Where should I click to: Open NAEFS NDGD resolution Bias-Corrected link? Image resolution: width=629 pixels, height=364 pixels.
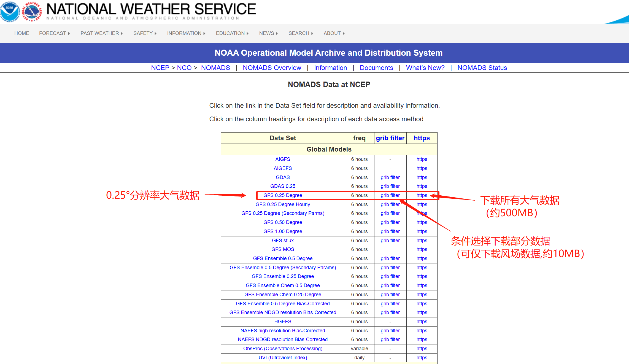283,339
